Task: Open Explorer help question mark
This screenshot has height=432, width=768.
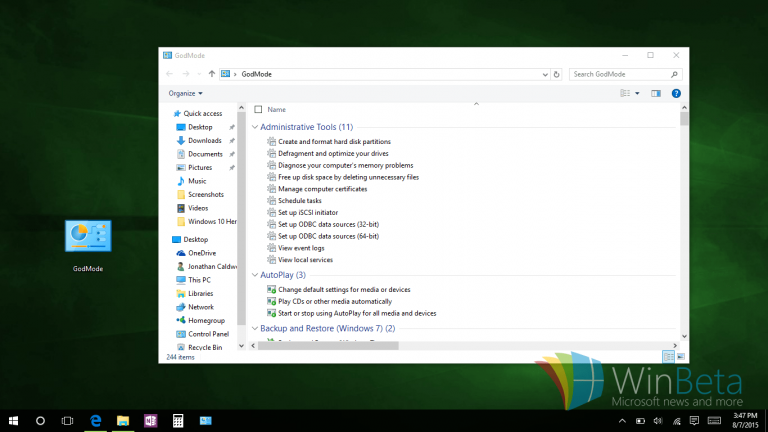Action: 676,94
